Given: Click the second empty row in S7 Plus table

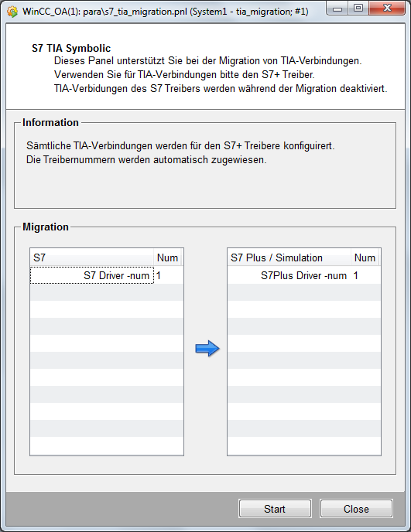Looking at the screenshot, I should coord(304,309).
